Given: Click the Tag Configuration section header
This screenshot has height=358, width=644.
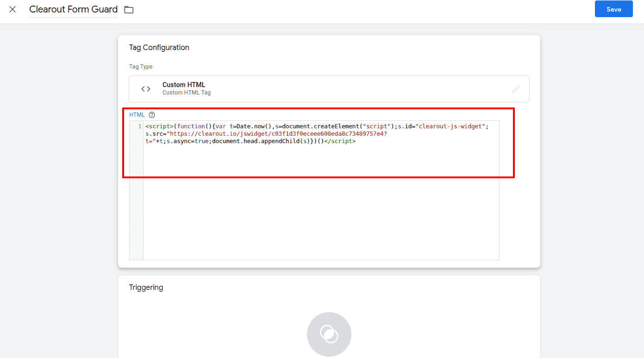Looking at the screenshot, I should (159, 47).
